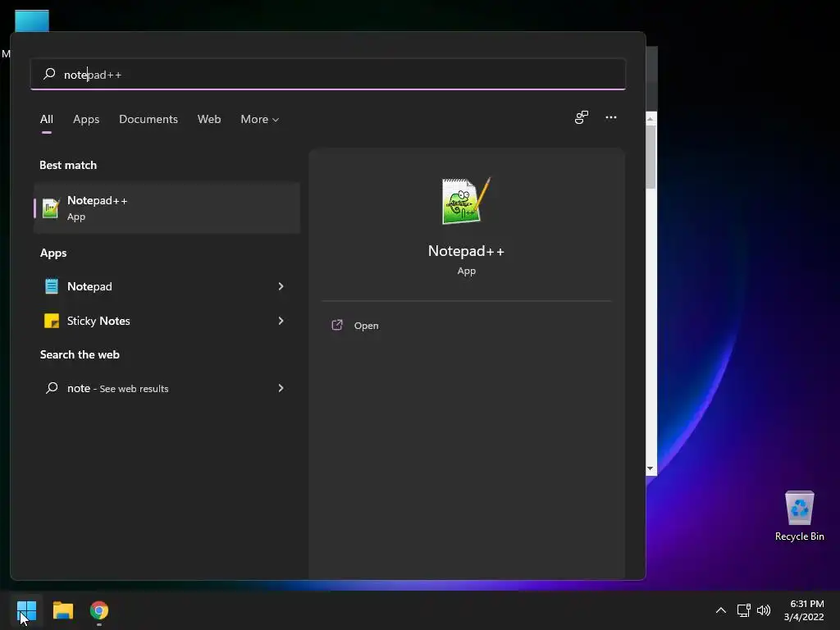The width and height of the screenshot is (840, 630).
Task: Open the clock showing 6:31 PM
Action: tap(804, 610)
